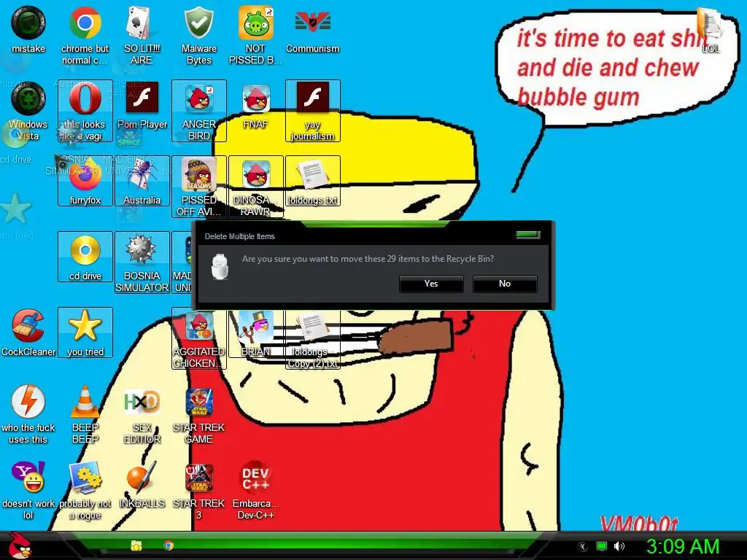Click the 'BOSNIA SIMULATOR' minesweeper icon

point(142,262)
